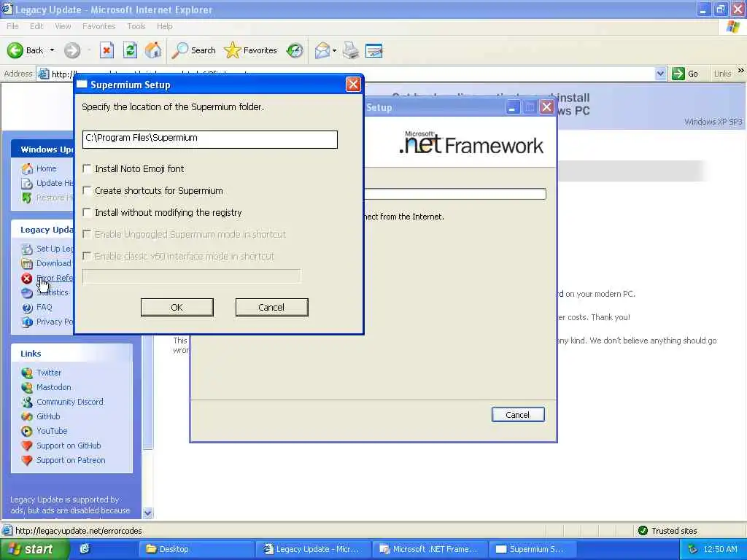The width and height of the screenshot is (747, 560).
Task: Click the Update History sidebar icon
Action: (x=27, y=183)
